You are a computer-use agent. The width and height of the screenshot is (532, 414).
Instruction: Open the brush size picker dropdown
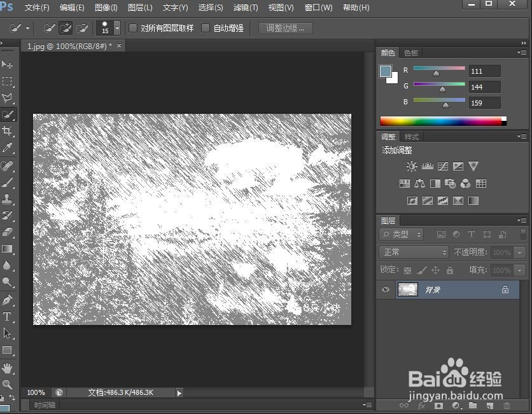[117, 28]
